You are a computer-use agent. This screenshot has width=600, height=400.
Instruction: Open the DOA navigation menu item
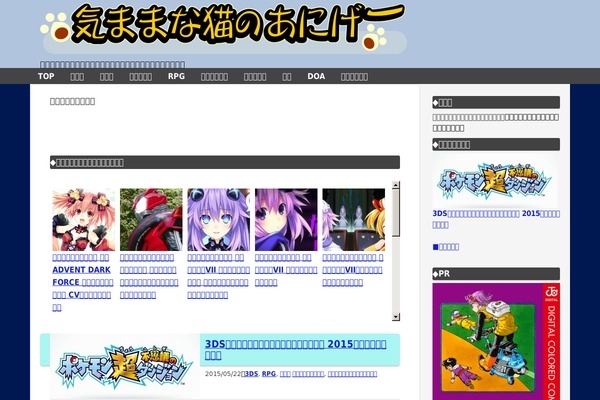click(x=316, y=76)
